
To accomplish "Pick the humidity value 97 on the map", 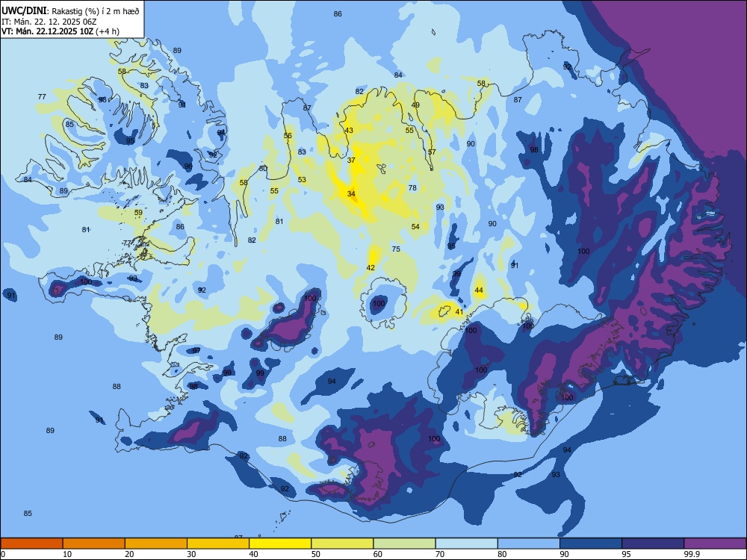I will pos(196,350).
